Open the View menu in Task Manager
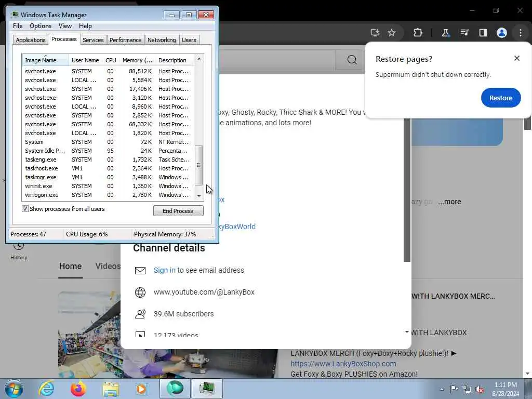 (65, 26)
